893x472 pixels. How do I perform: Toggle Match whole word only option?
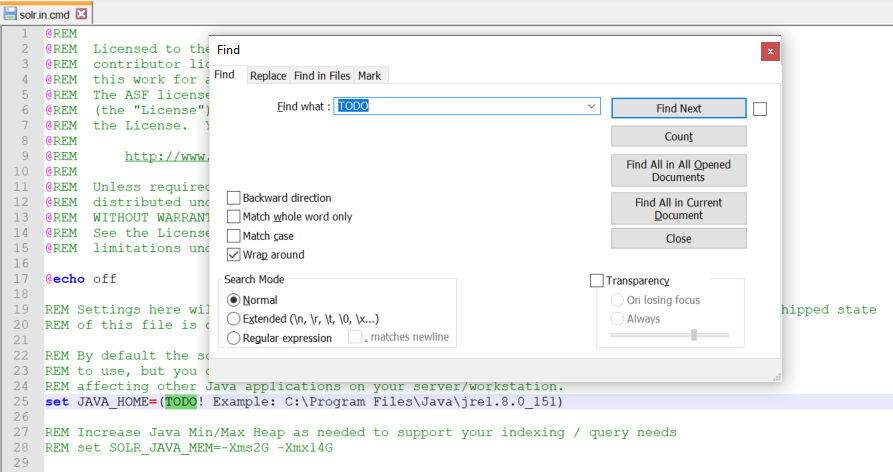234,217
